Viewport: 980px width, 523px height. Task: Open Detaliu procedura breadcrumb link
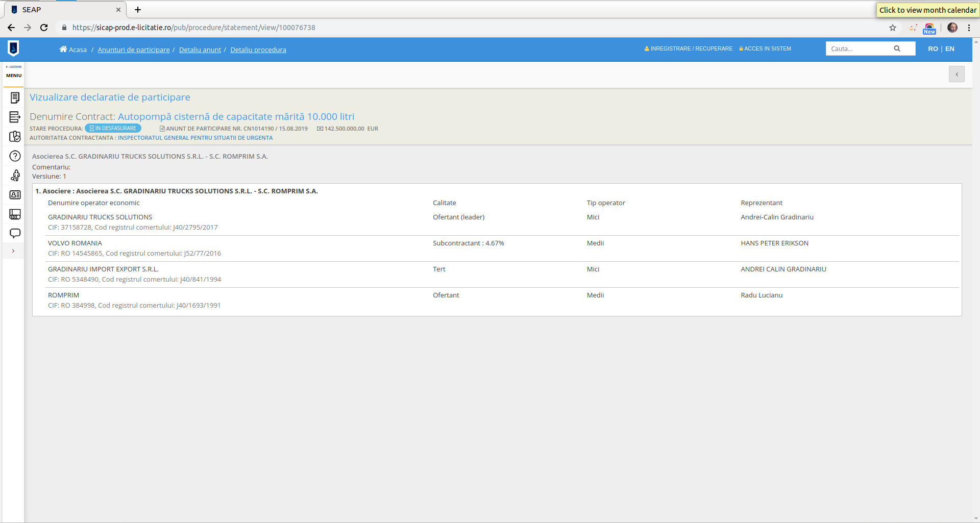pyautogui.click(x=258, y=49)
